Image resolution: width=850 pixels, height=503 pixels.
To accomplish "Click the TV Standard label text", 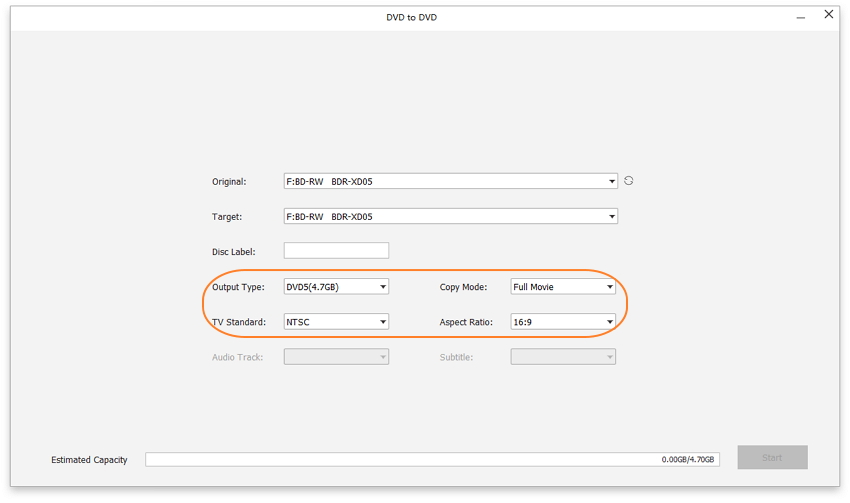I will click(x=239, y=322).
